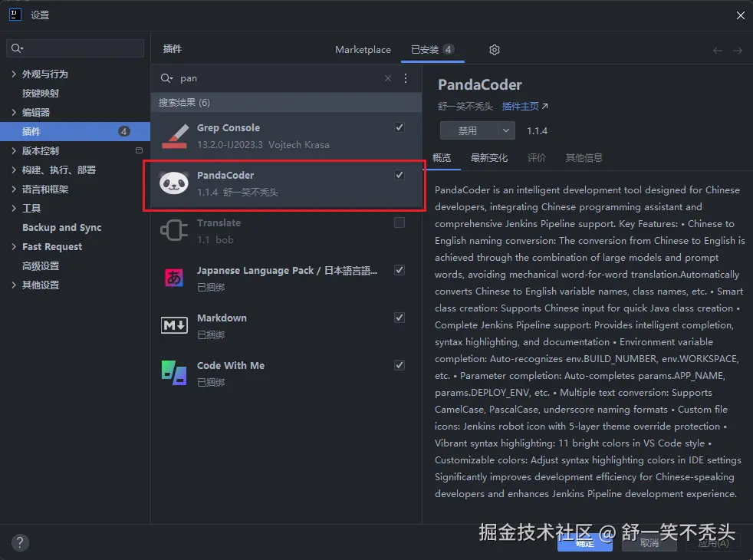This screenshot has width=753, height=560.
Task: Click the 版本控制 project-level marker icon
Action: 140,150
